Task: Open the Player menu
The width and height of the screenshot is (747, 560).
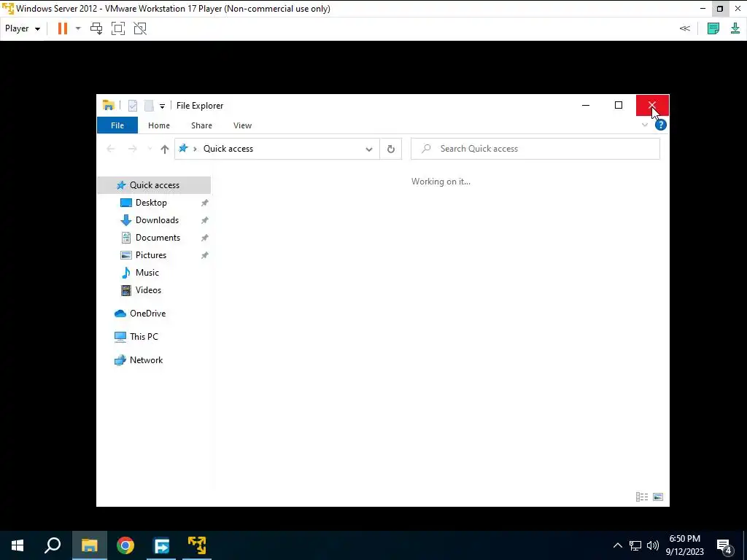Action: [23, 28]
